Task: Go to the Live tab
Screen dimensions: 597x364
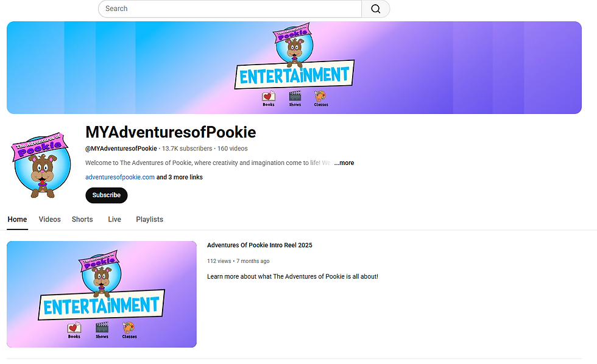Action: [x=115, y=220]
